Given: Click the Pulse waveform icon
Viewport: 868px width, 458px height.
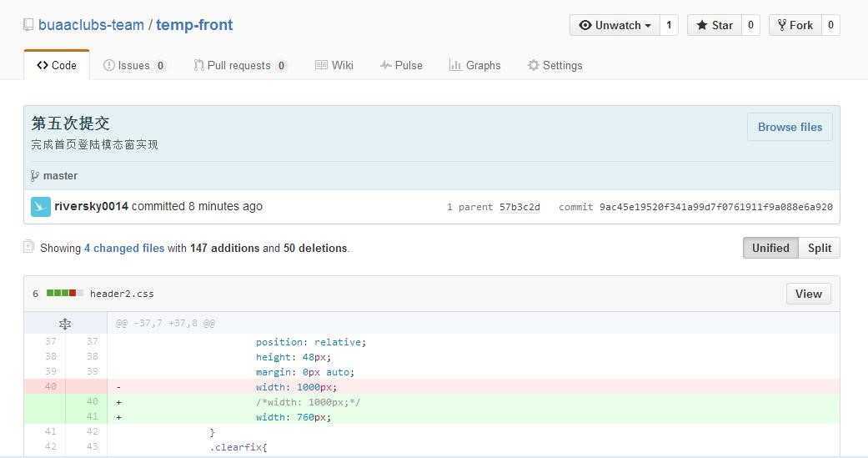Looking at the screenshot, I should coord(386,65).
